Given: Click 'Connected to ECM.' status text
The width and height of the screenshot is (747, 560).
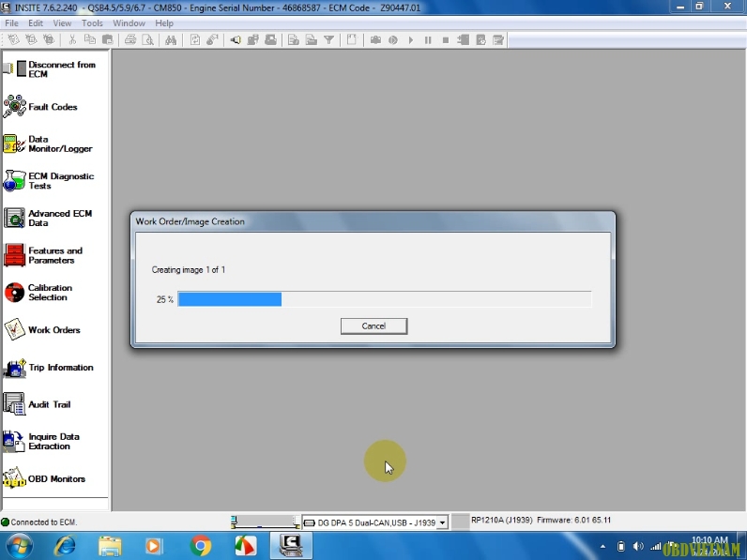Looking at the screenshot, I should click(44, 522).
